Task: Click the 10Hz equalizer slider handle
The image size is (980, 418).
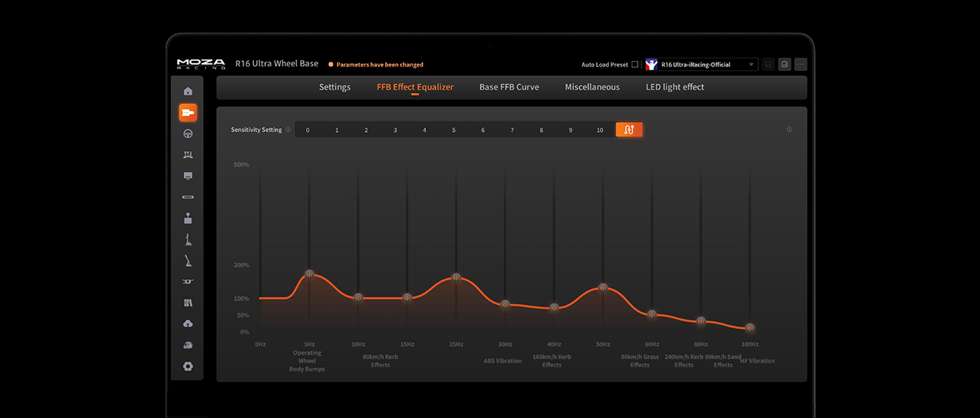Action: coord(358,297)
